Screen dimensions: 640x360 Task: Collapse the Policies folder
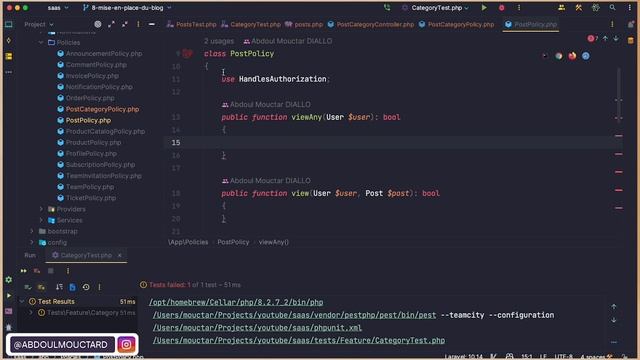[x=41, y=42]
